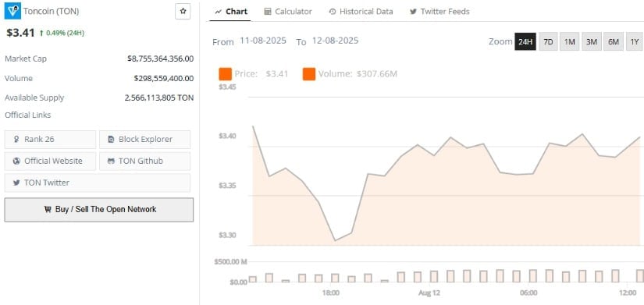This screenshot has width=644, height=305.
Task: Click the Toncoin logo icon
Action: click(12, 11)
